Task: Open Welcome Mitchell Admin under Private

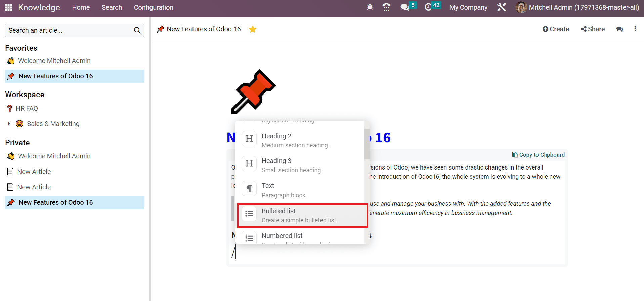Action: click(54, 156)
